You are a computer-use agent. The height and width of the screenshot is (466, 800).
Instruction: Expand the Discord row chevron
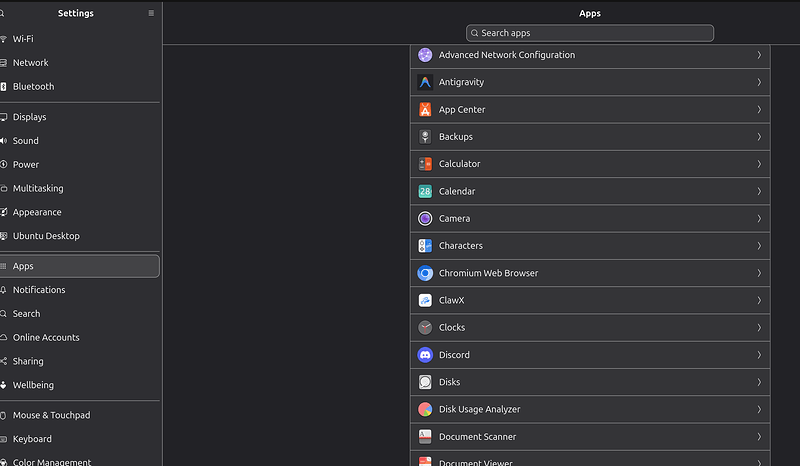pyautogui.click(x=759, y=355)
